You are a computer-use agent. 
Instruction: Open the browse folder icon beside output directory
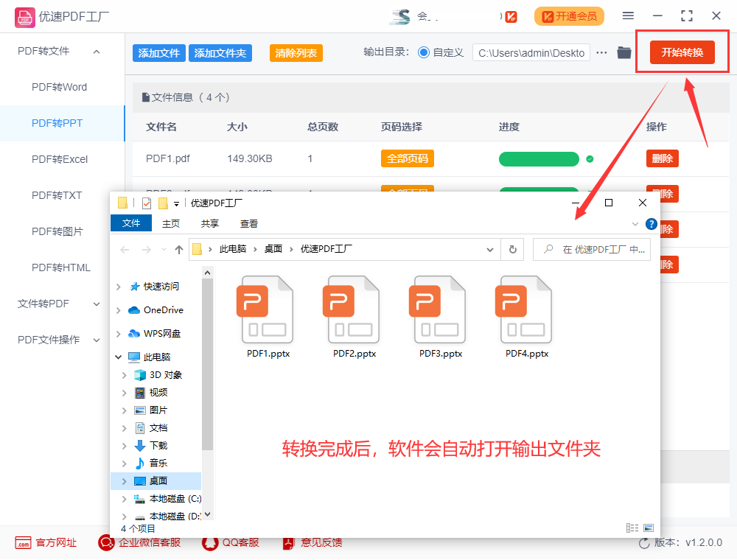tap(625, 52)
